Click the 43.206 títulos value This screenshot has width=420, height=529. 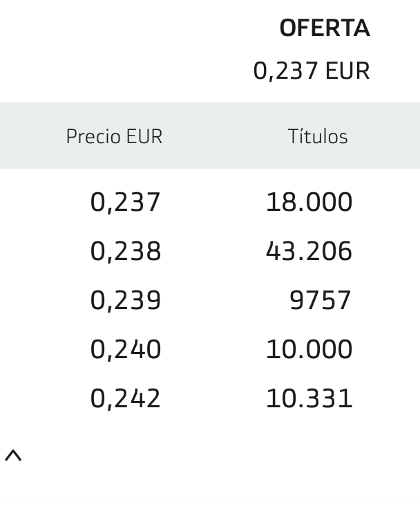[309, 251]
